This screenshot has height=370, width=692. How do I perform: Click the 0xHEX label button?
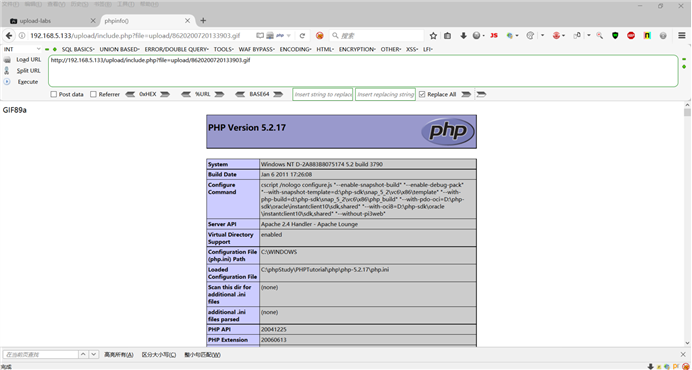point(147,94)
